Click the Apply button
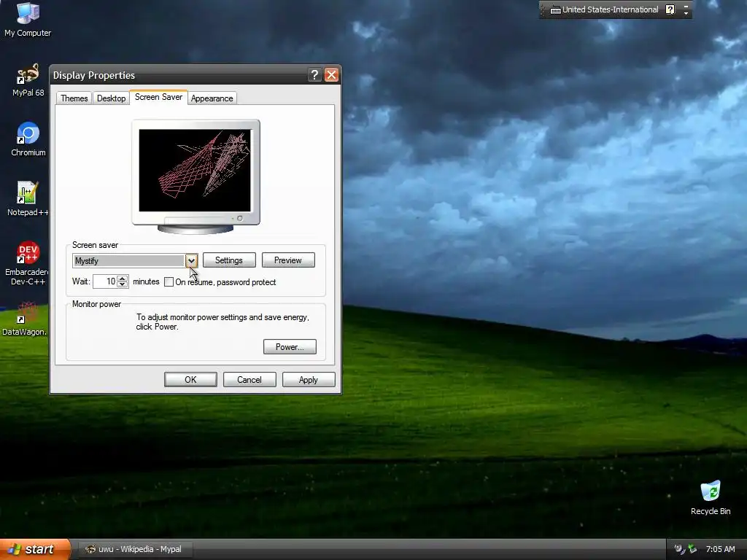The height and width of the screenshot is (560, 747). (309, 379)
